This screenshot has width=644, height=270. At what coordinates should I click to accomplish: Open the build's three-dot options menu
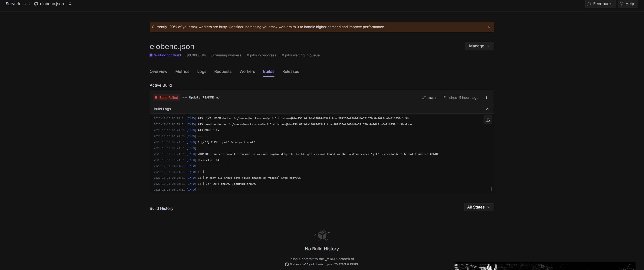tap(487, 98)
